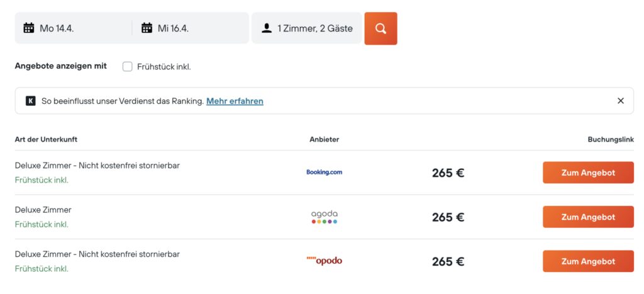Dismiss the ranking info banner
This screenshot has width=644, height=294.
[621, 101]
